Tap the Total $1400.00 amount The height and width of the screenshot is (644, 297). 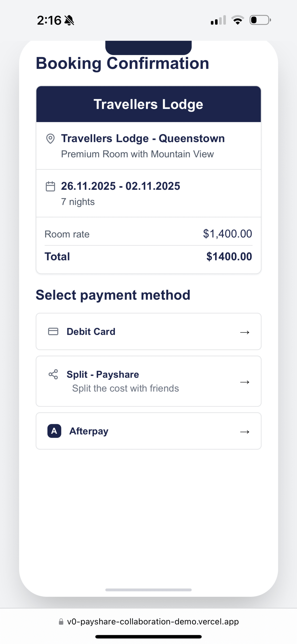click(229, 257)
